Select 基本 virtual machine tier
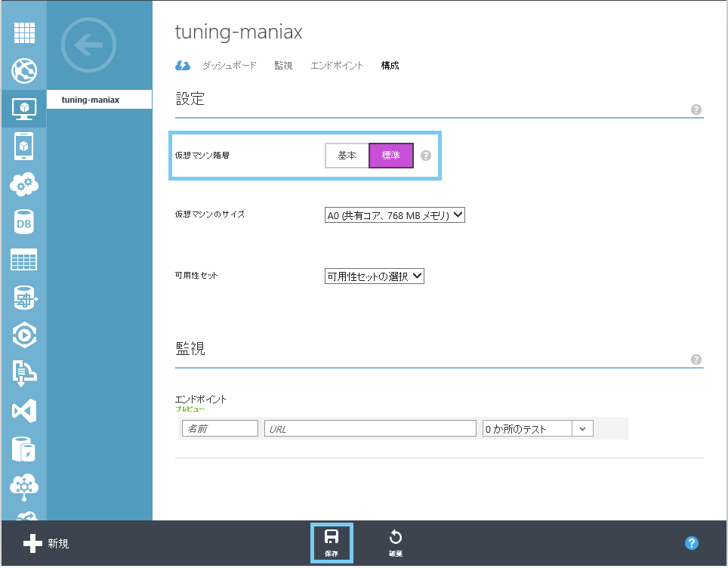Viewport: 728px width, 568px height. [x=347, y=155]
